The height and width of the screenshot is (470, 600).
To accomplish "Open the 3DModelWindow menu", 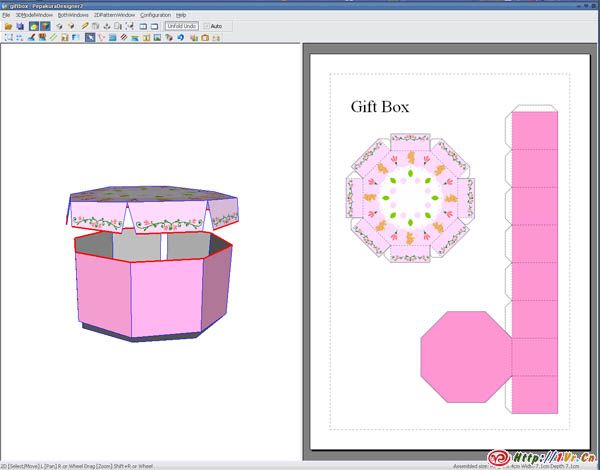I will tap(34, 15).
